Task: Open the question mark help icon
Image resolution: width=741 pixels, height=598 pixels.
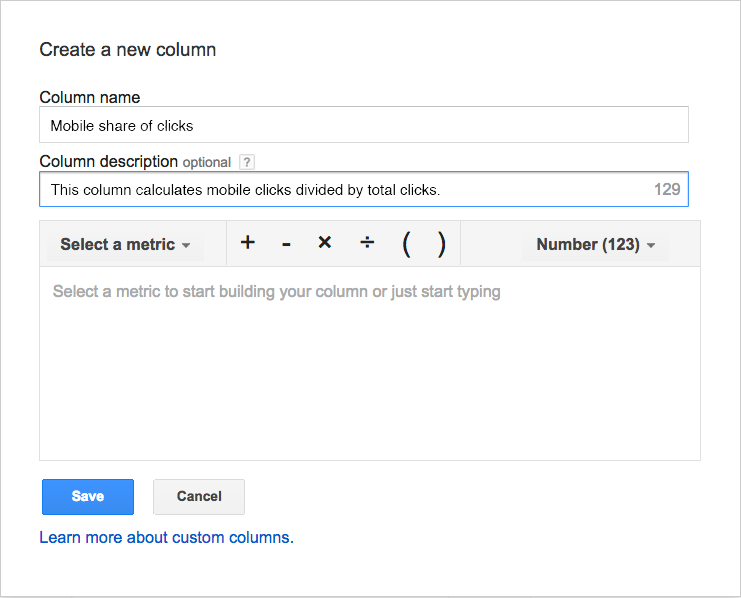Action: [247, 162]
